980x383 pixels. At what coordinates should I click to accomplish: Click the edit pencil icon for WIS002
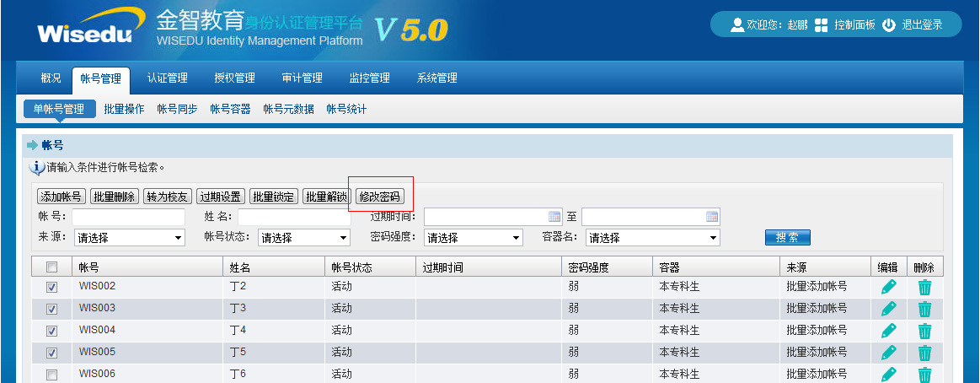(x=888, y=287)
